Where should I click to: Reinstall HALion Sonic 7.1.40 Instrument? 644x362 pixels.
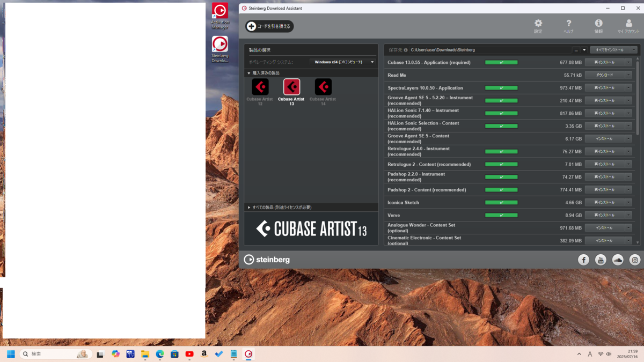pos(605,113)
